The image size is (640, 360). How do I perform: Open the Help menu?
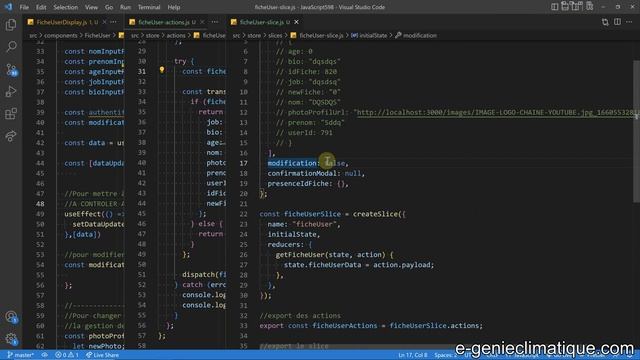pos(173,7)
